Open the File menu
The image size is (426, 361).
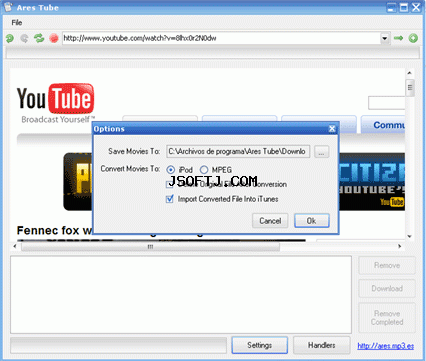(17, 23)
